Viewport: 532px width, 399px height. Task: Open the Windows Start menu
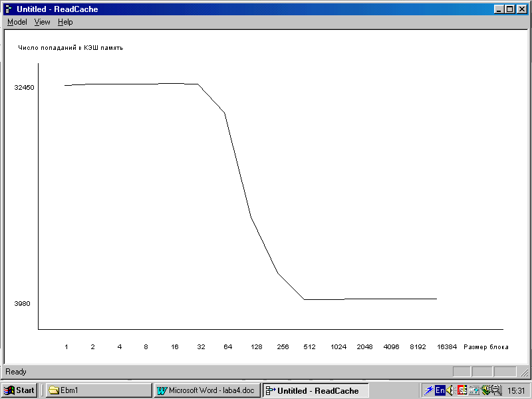(19, 390)
